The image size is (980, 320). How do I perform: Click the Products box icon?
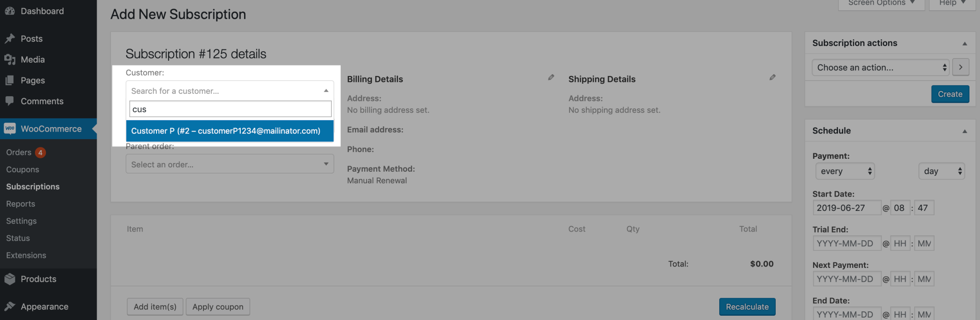[x=10, y=279]
